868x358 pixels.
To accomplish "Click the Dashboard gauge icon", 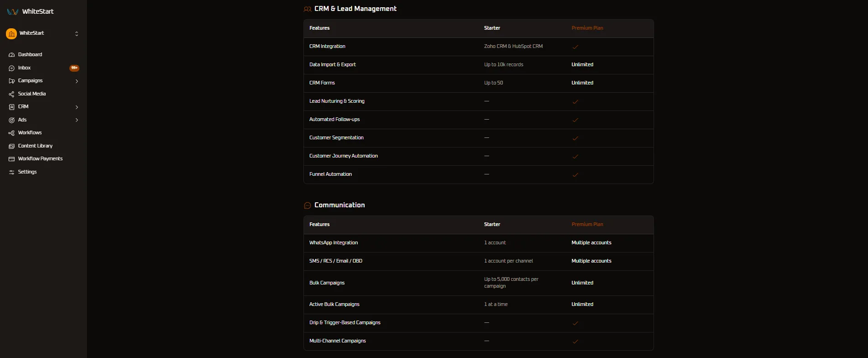I will tap(12, 55).
